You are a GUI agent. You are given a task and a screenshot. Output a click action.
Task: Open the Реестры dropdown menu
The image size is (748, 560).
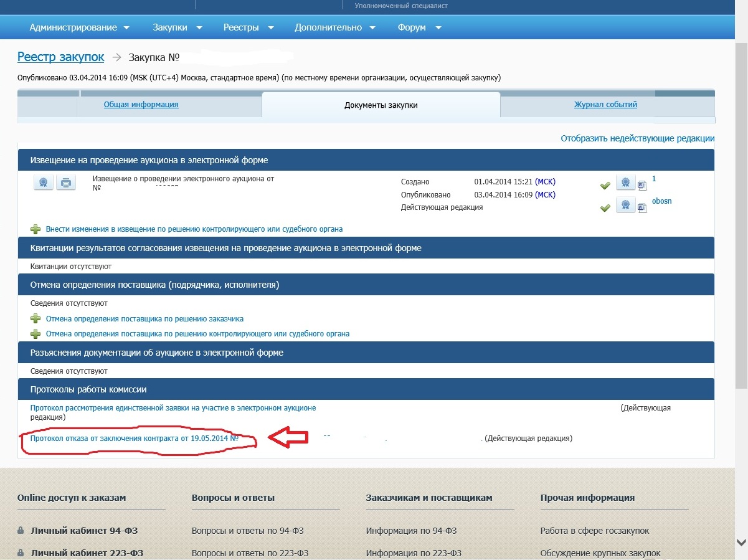pyautogui.click(x=249, y=27)
